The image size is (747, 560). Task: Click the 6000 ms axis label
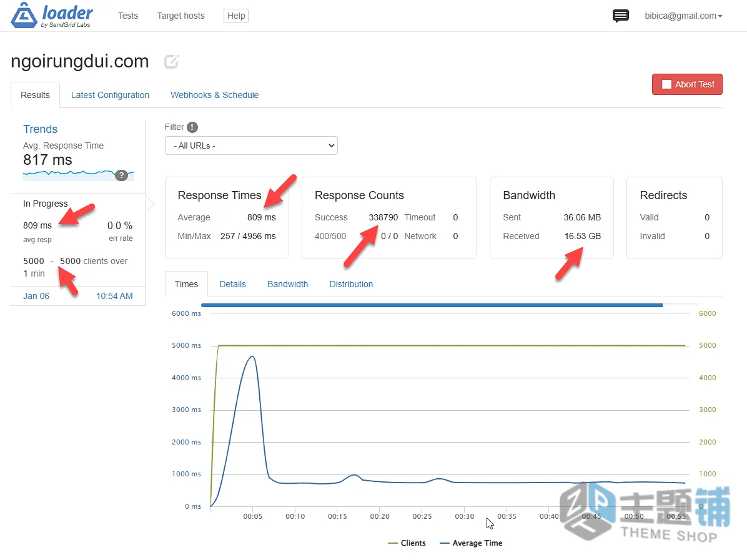click(x=186, y=313)
